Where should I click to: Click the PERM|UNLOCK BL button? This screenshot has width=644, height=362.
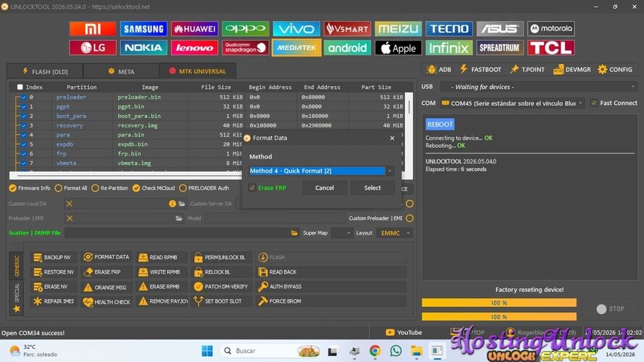221,257
